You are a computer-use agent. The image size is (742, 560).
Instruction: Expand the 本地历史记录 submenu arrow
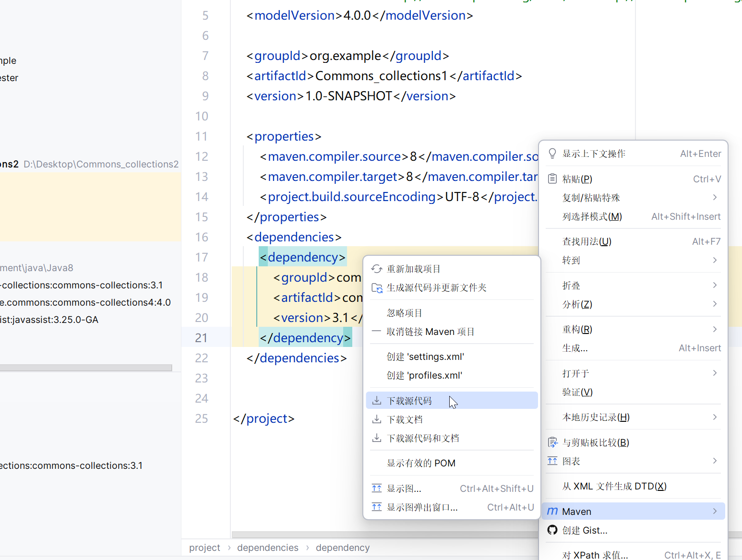[x=715, y=417]
